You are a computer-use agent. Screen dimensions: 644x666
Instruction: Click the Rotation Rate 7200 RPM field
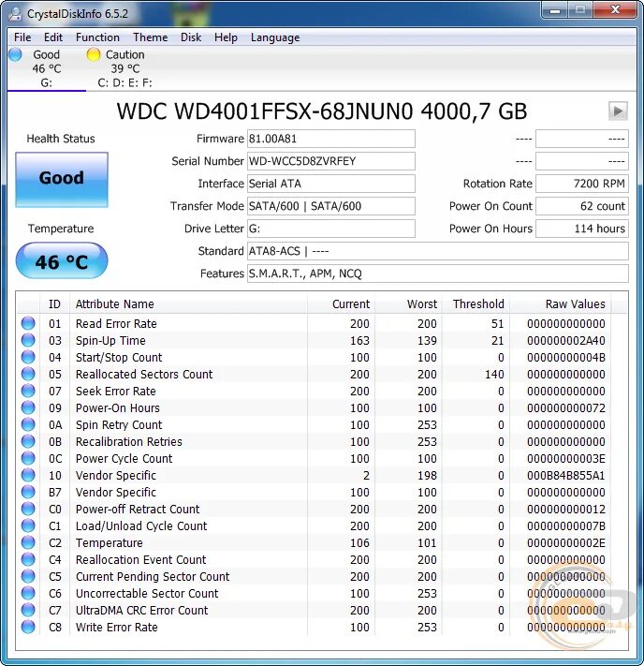coord(581,184)
